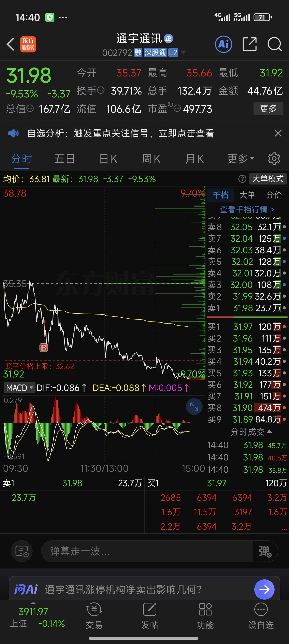This screenshot has height=644, width=289.
Task: Tap the info icon beside 换手
Action: 101,90
